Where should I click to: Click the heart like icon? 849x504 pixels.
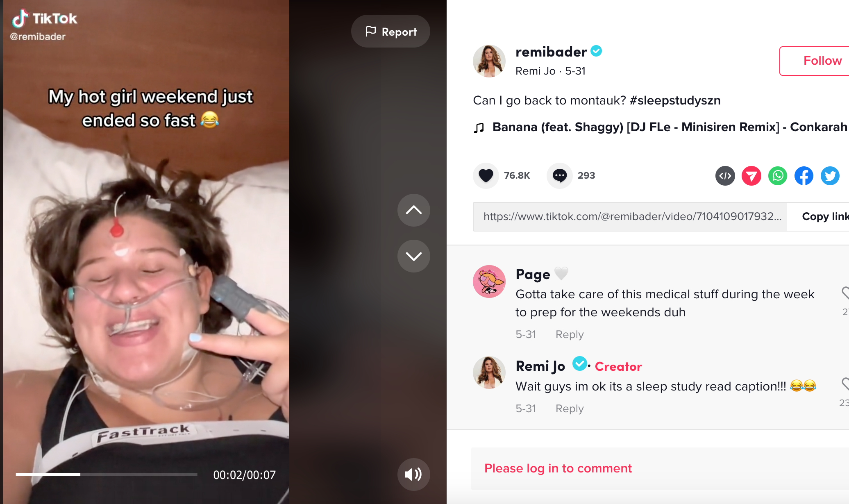[x=486, y=176]
